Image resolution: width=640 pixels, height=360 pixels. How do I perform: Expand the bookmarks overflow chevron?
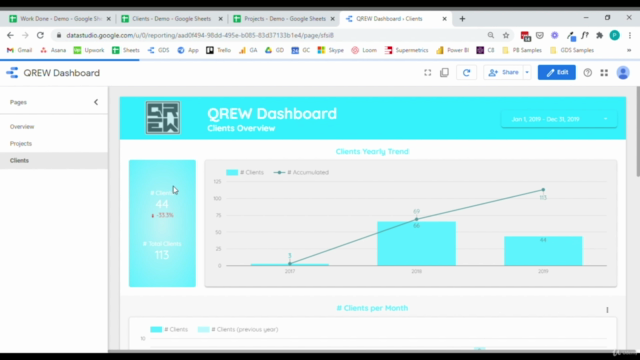pyautogui.click(x=629, y=50)
